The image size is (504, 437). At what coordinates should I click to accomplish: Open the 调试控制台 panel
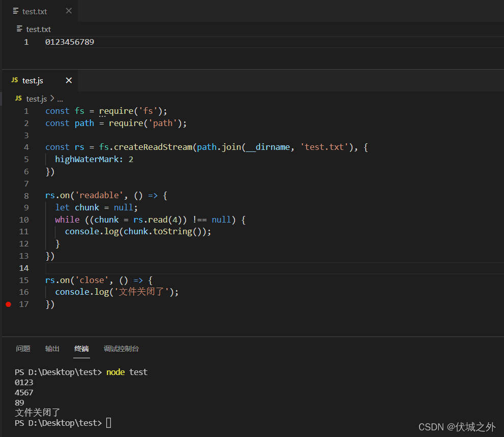(121, 349)
